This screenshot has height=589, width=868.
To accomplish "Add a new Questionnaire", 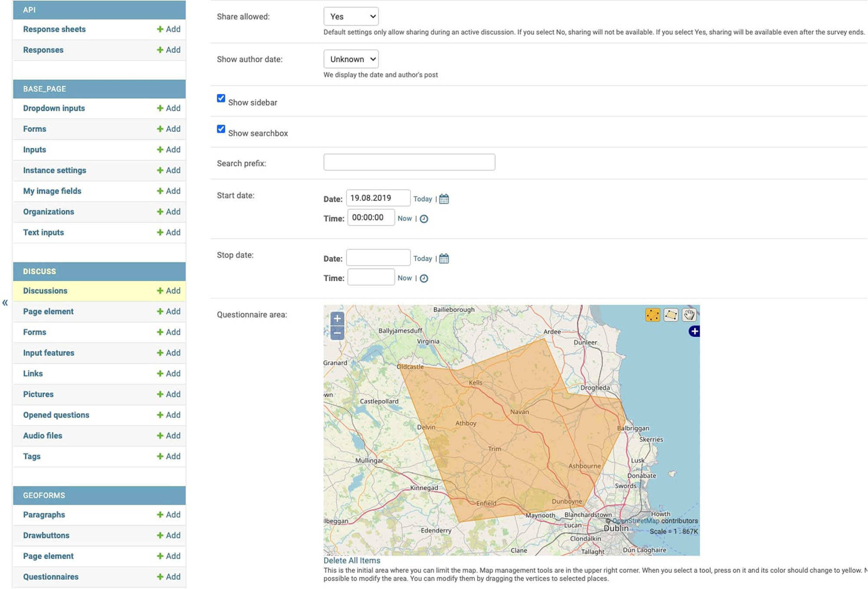I will click(168, 577).
